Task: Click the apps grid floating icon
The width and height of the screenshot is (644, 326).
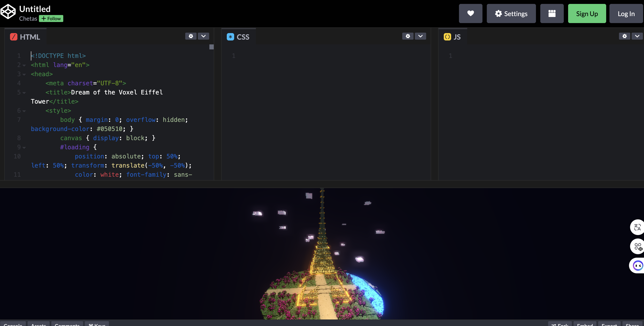Action: [x=638, y=246]
